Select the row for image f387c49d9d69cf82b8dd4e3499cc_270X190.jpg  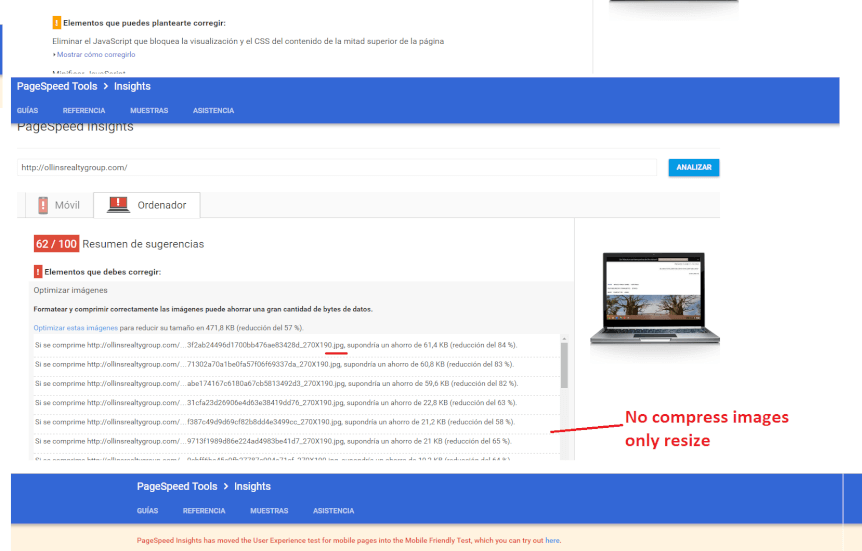tap(297, 422)
